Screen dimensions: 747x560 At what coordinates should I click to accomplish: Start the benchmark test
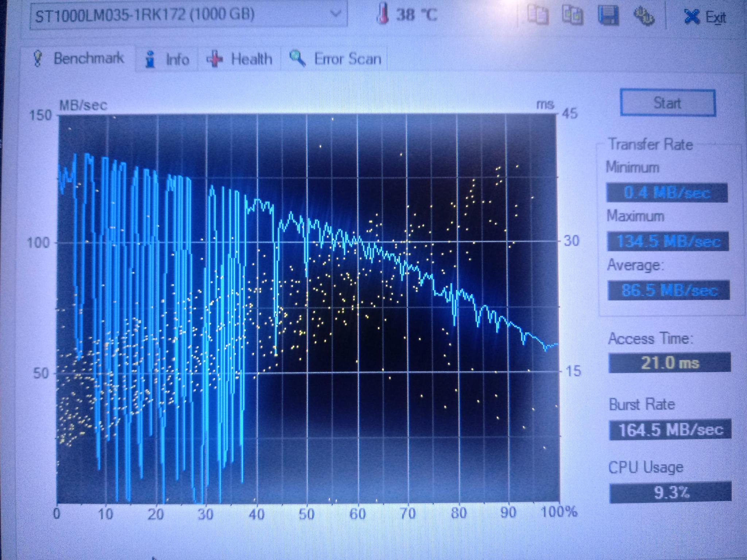click(x=667, y=103)
